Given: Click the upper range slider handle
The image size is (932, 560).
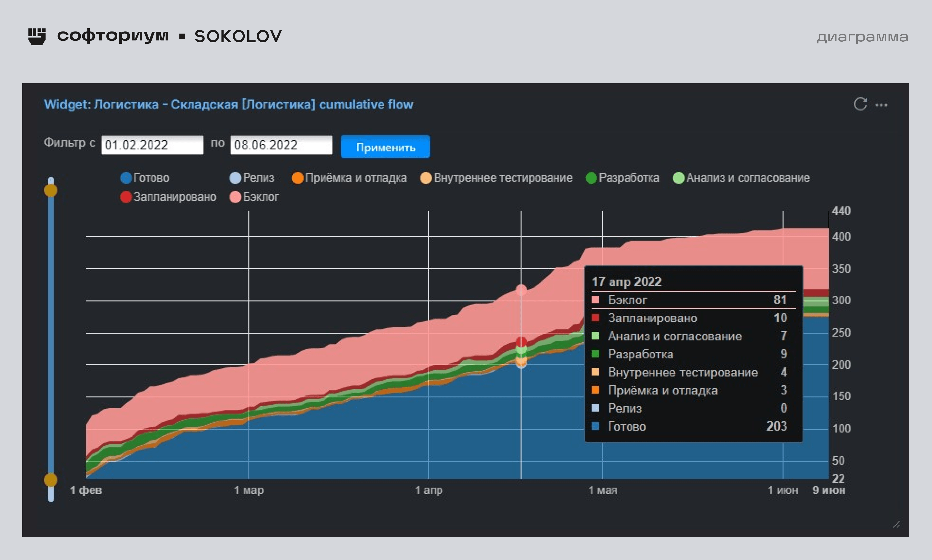Looking at the screenshot, I should pos(51,190).
